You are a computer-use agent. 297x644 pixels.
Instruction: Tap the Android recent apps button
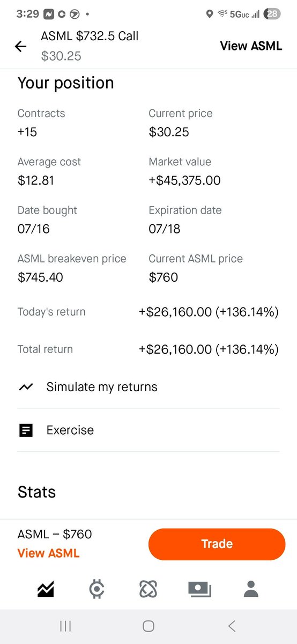click(x=65, y=626)
